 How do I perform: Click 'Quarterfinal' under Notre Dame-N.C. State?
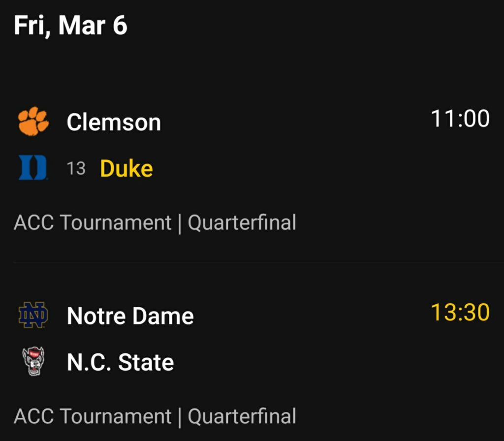[242, 416]
